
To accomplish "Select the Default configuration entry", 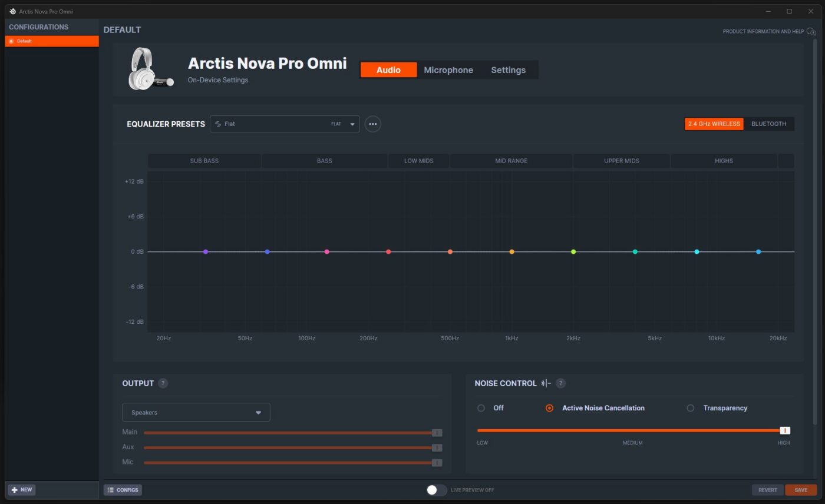I will coord(52,41).
